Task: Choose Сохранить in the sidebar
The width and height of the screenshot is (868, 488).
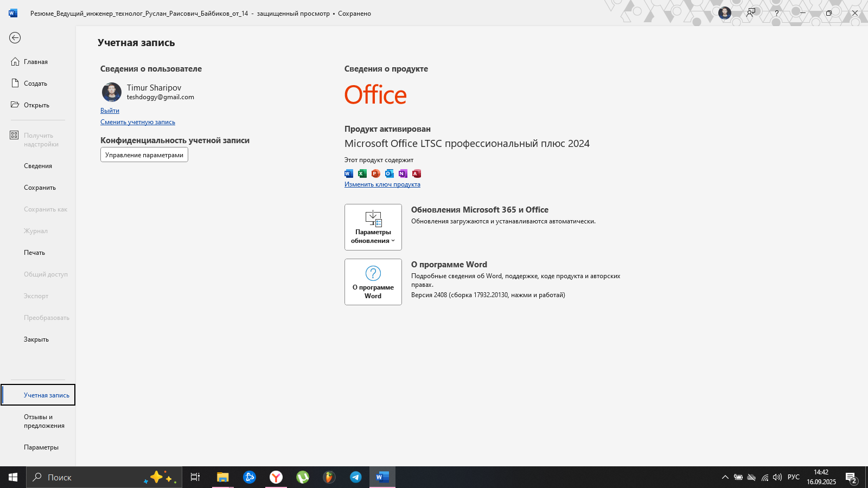Action: pos(38,188)
